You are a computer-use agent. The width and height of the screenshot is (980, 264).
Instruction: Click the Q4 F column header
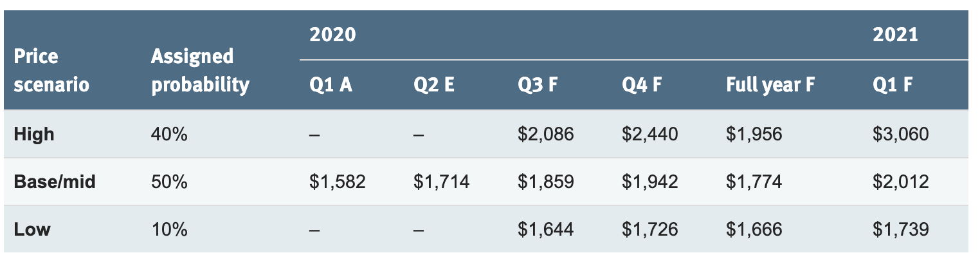[x=642, y=85]
